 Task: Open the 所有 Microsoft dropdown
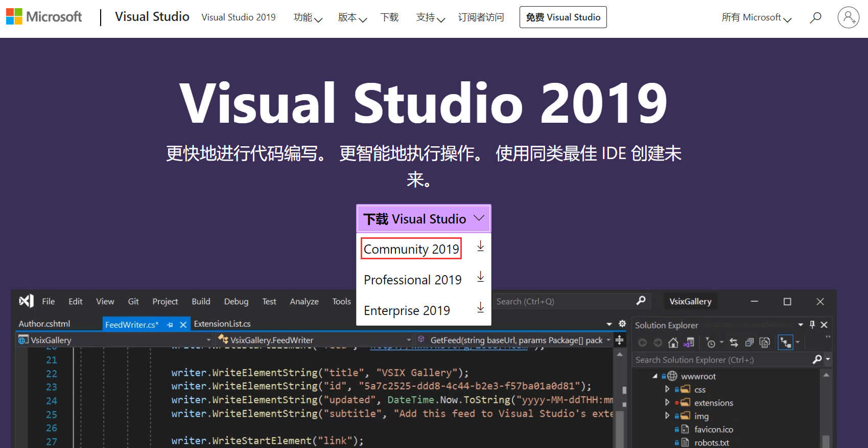point(757,17)
